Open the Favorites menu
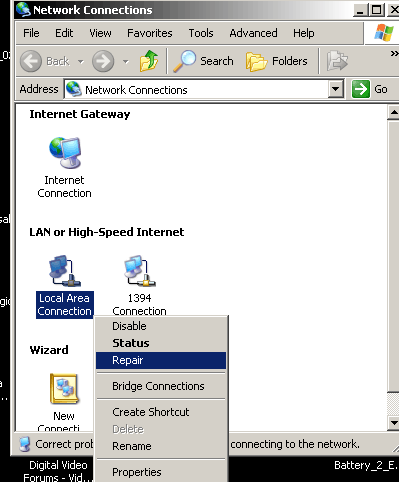The height and width of the screenshot is (482, 399). click(150, 33)
